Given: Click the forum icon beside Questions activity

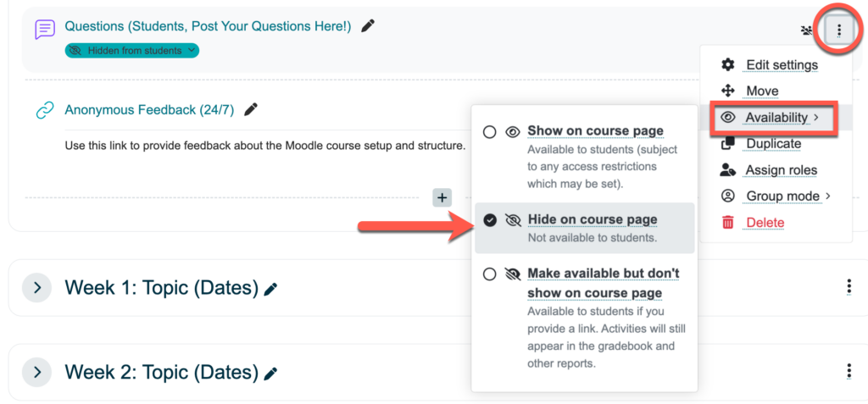Looking at the screenshot, I should pyautogui.click(x=45, y=30).
